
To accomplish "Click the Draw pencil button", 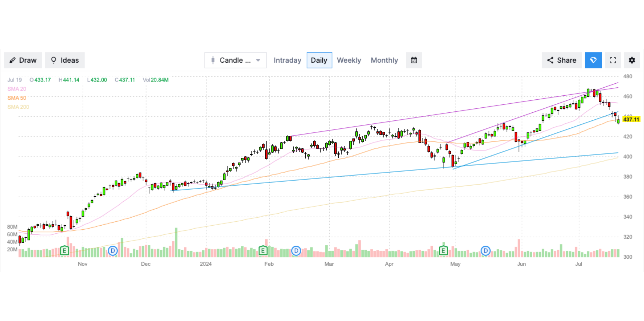I will click(x=23, y=60).
